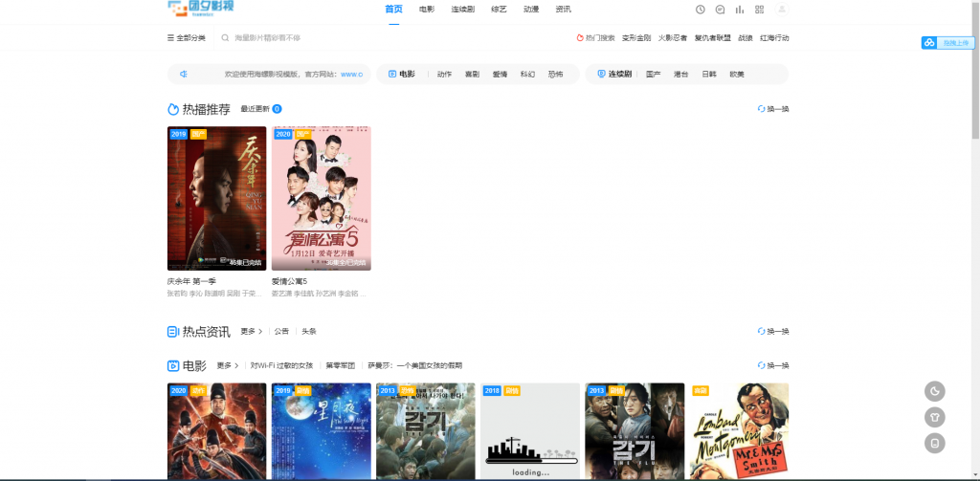Click the news icon beside 热点资讯
The width and height of the screenshot is (980, 481).
click(x=173, y=332)
